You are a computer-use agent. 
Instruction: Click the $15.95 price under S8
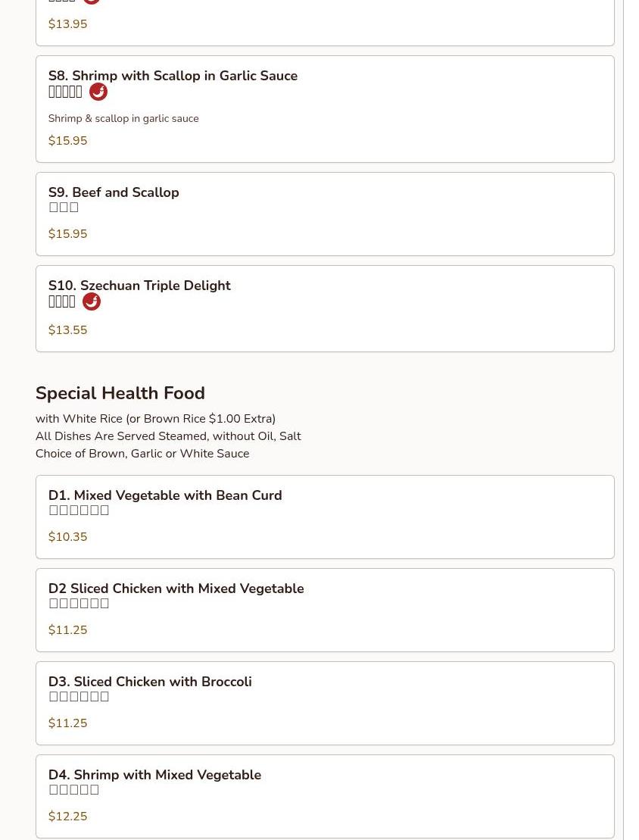point(67,141)
